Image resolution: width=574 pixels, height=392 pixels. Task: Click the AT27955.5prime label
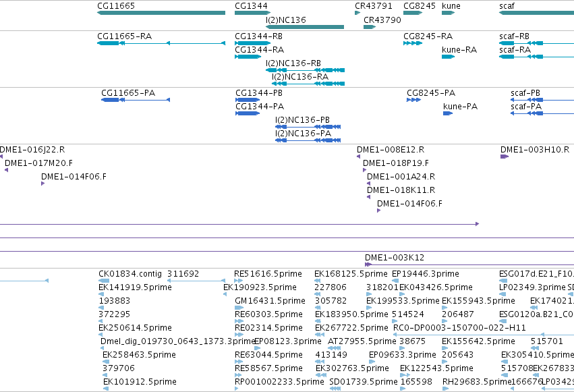362,341
